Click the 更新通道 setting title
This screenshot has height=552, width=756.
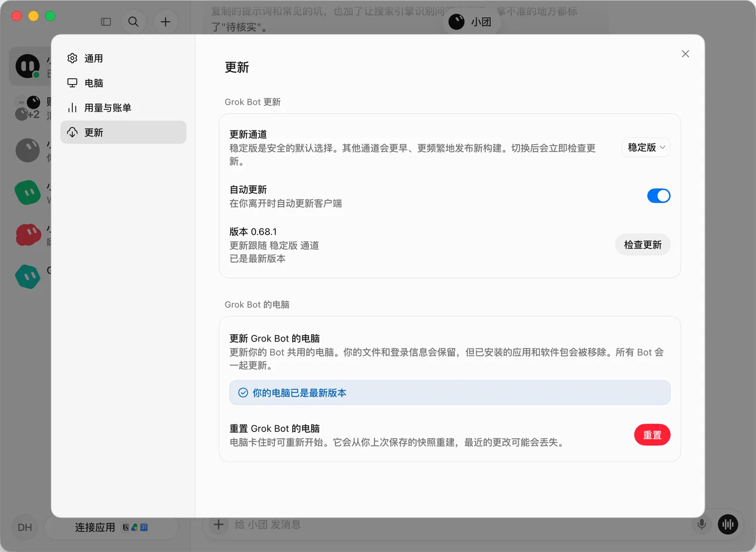(248, 134)
